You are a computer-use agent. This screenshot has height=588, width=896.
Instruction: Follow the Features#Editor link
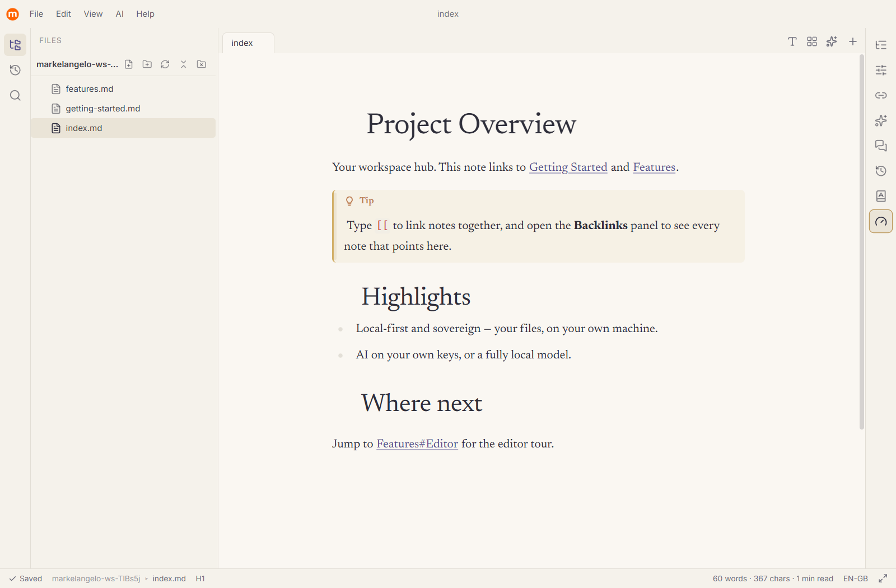417,444
